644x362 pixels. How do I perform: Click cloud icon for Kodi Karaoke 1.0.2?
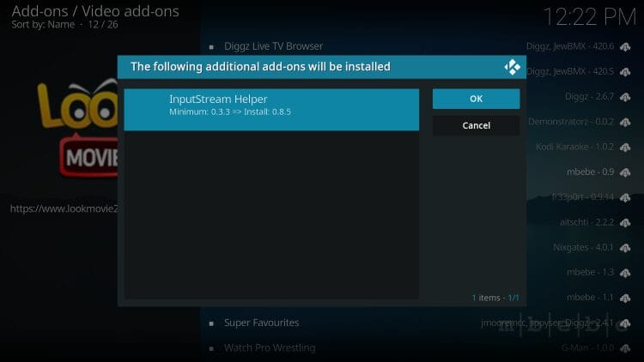[624, 147]
